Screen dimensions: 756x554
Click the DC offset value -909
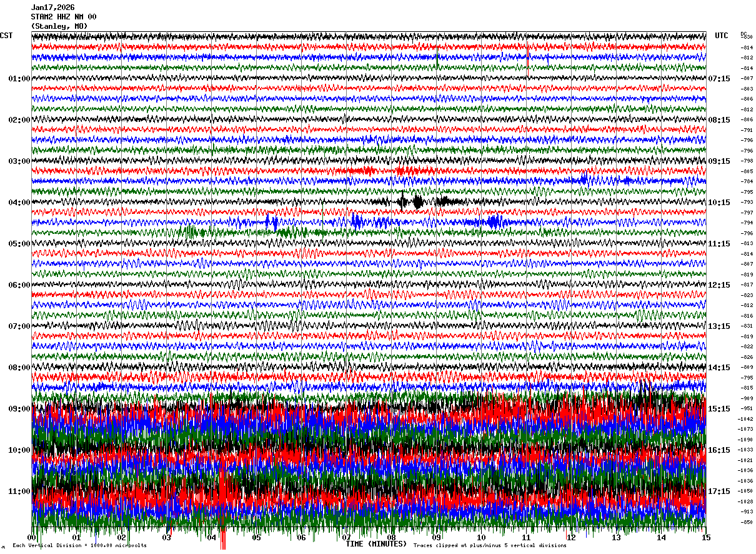coord(747,398)
